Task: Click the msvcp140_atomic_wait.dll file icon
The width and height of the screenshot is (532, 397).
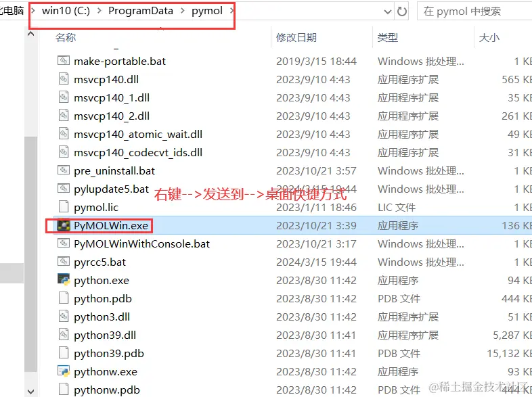Action: pos(64,135)
